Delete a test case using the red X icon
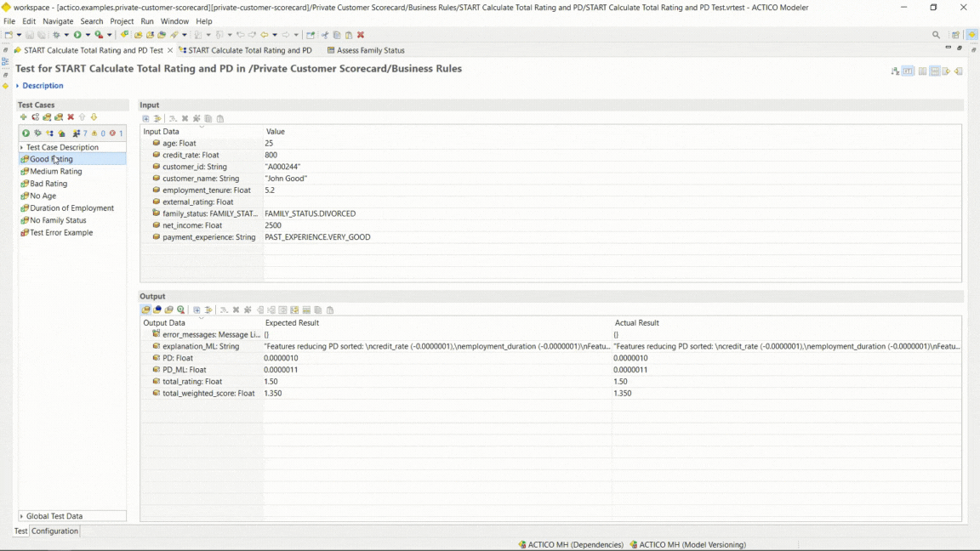Viewport: 980px width, 551px height. click(70, 117)
